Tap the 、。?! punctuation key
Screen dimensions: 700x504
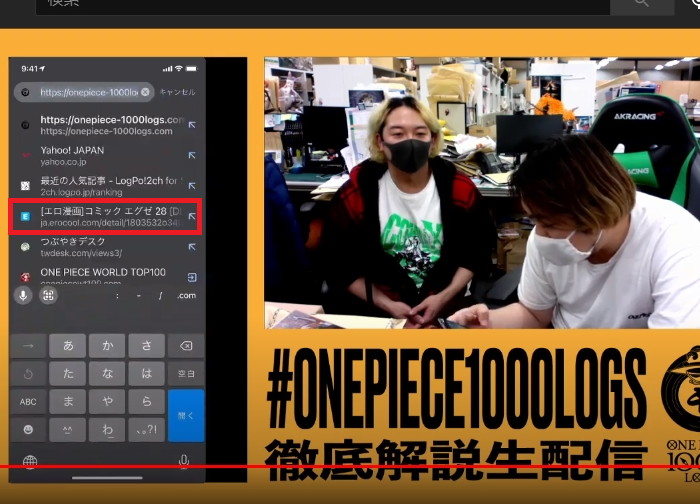click(146, 429)
